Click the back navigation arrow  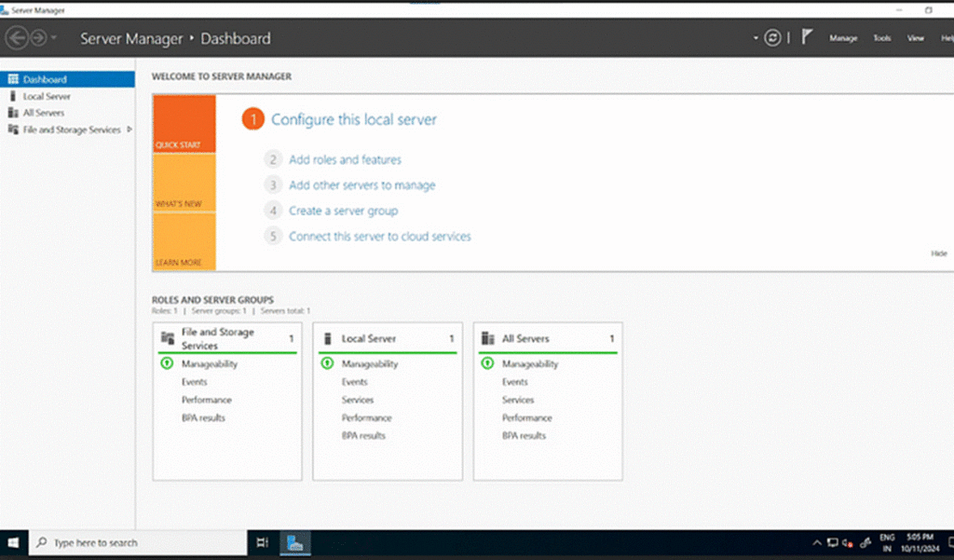(x=17, y=38)
